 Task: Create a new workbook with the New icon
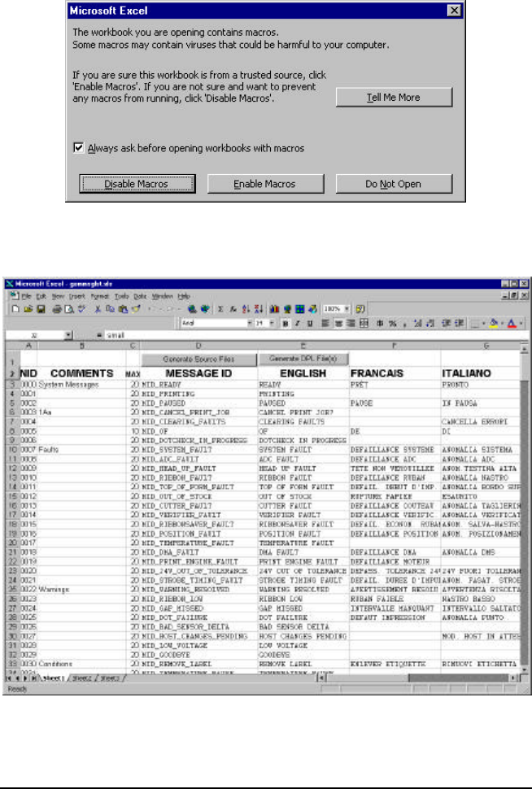pos(15,309)
